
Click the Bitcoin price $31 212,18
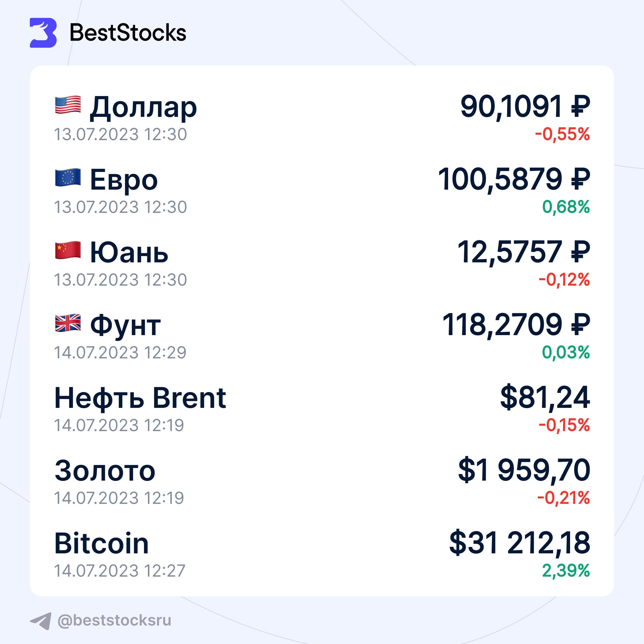pos(519,543)
